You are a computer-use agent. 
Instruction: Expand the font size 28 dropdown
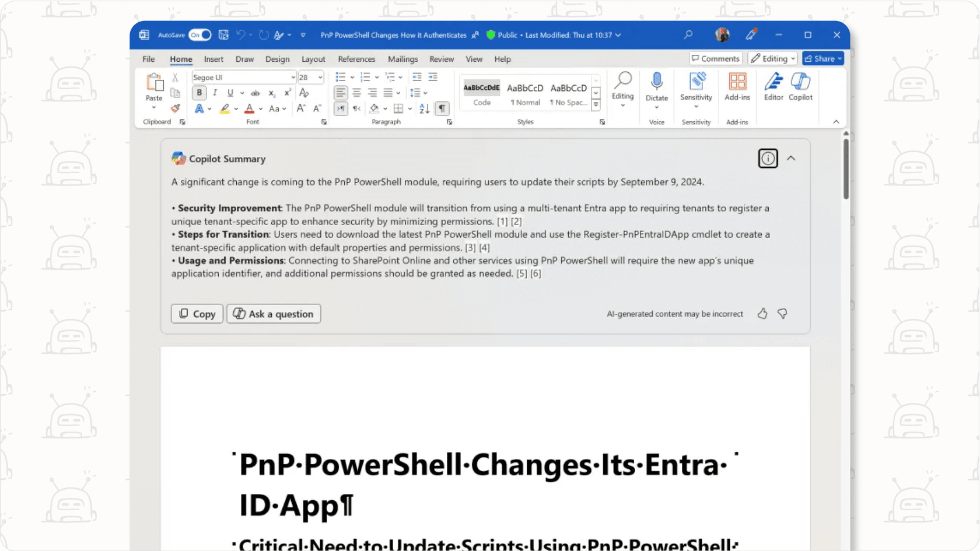point(320,78)
